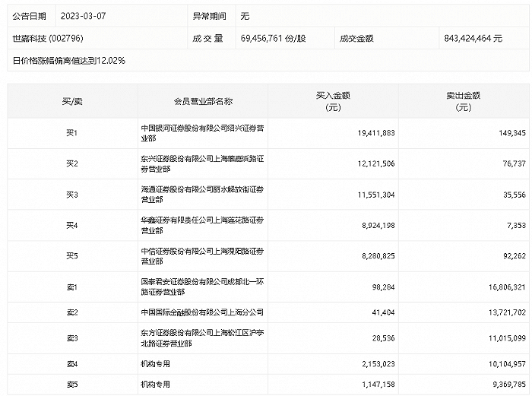This screenshot has height=396, width=532.
Task: Click sell amount 11,015,099
Action: pyautogui.click(x=507, y=338)
